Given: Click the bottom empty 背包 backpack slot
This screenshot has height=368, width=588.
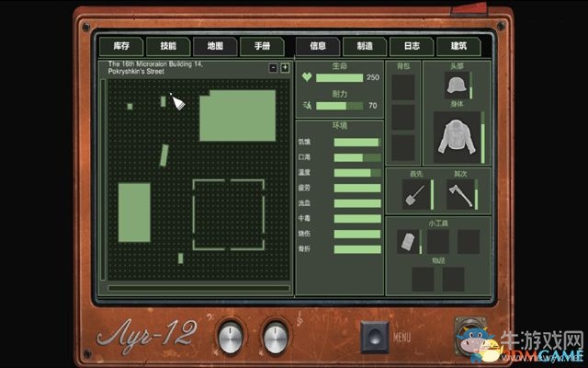Looking at the screenshot, I should click(x=403, y=148).
